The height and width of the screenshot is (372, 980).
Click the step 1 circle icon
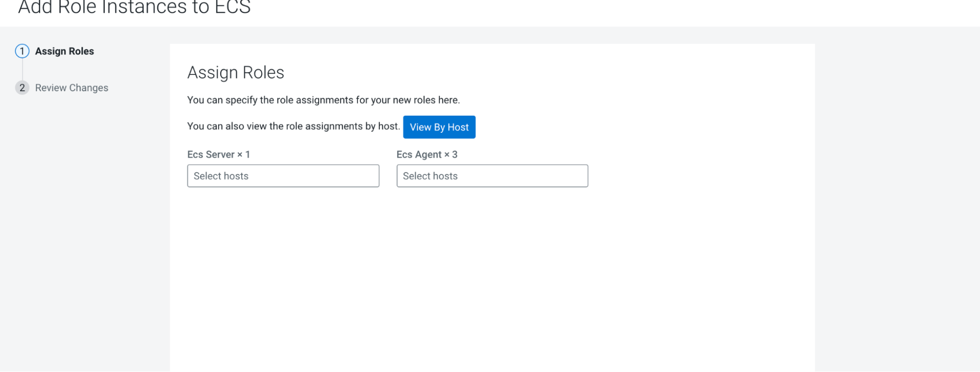22,51
